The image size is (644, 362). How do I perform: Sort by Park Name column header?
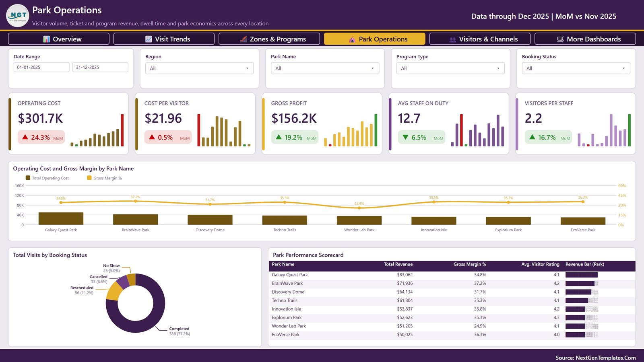click(x=283, y=264)
